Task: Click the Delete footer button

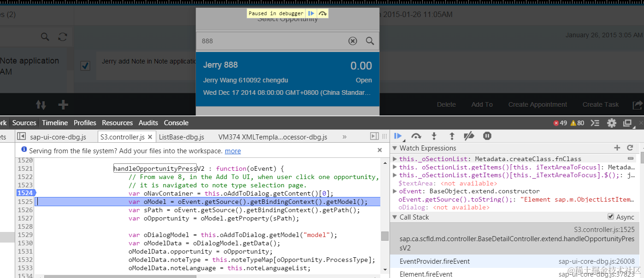Action: pyautogui.click(x=446, y=104)
